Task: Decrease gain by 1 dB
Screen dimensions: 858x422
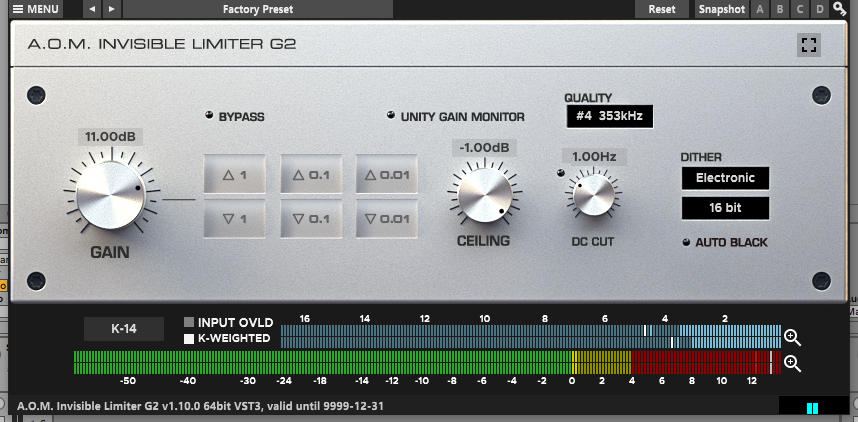Action: 234,218
